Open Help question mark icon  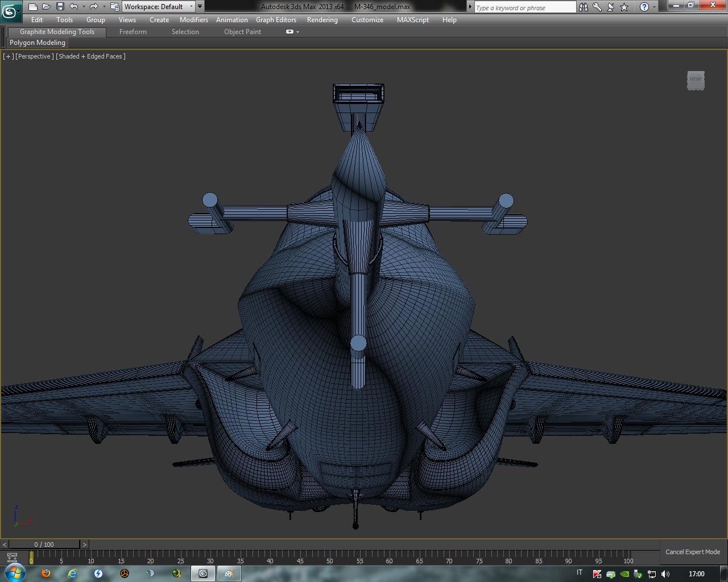pyautogui.click(x=644, y=7)
